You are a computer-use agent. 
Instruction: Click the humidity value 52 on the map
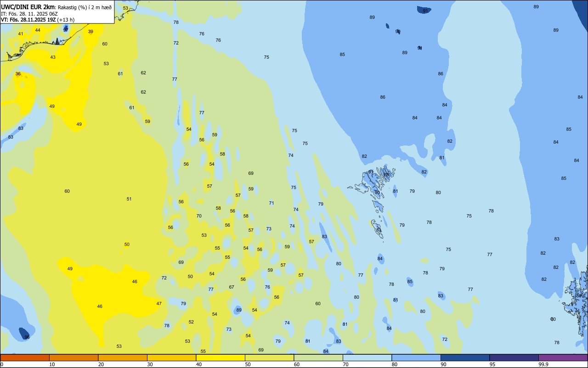(191, 322)
